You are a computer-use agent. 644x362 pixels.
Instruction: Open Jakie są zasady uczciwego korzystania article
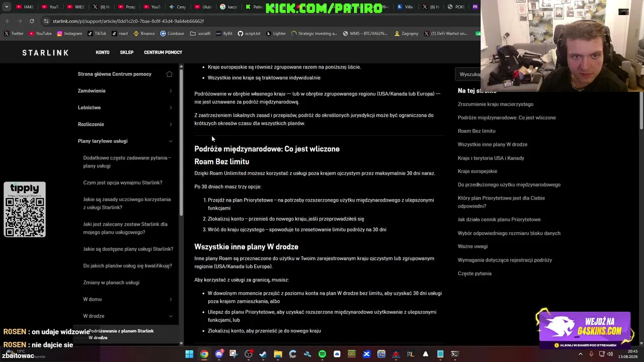[127, 203]
